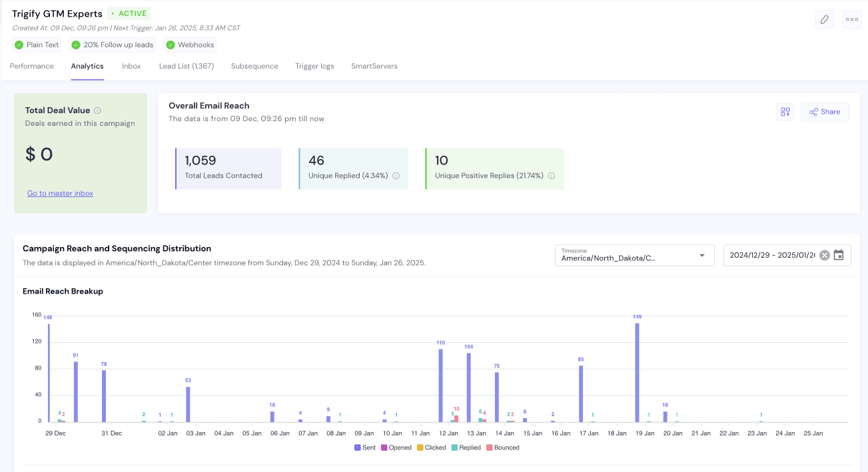Click the widget layout icon beside Share
Viewport: 868px width, 472px height.
[785, 112]
